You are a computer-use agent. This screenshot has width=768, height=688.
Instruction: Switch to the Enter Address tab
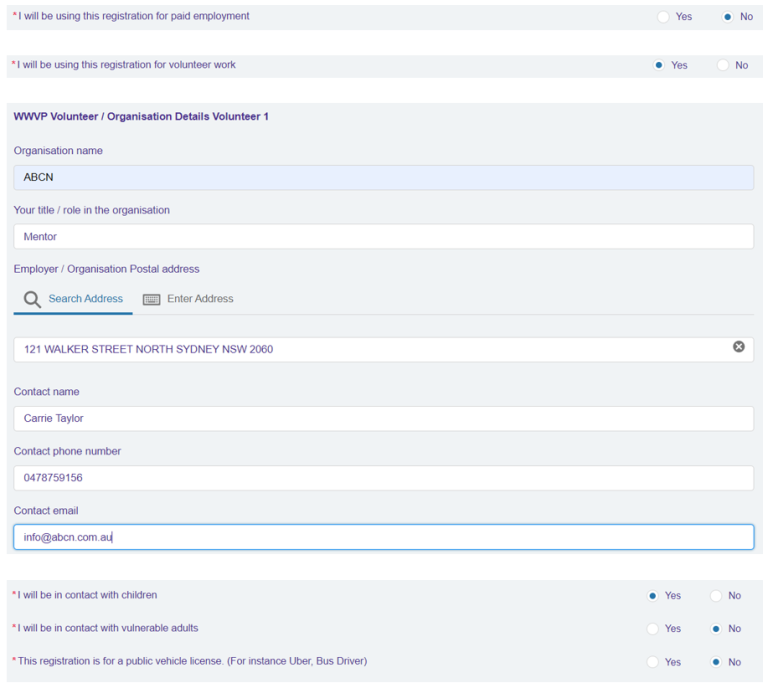[x=200, y=299]
